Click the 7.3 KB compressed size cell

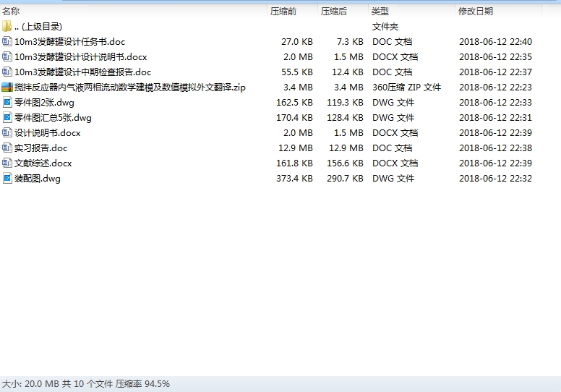point(350,41)
